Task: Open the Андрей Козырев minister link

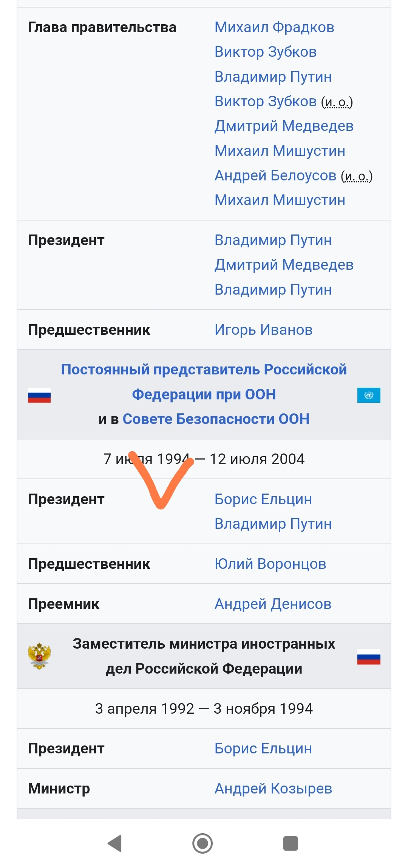Action: point(273,789)
